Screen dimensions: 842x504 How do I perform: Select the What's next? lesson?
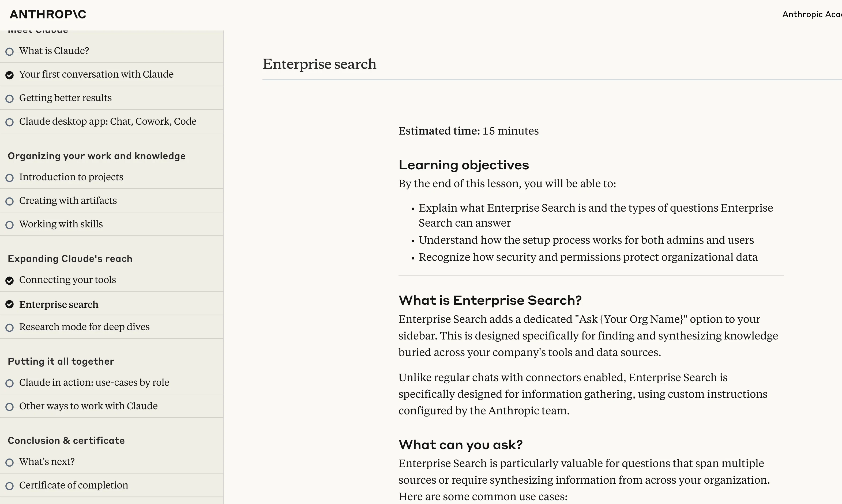pos(47,461)
